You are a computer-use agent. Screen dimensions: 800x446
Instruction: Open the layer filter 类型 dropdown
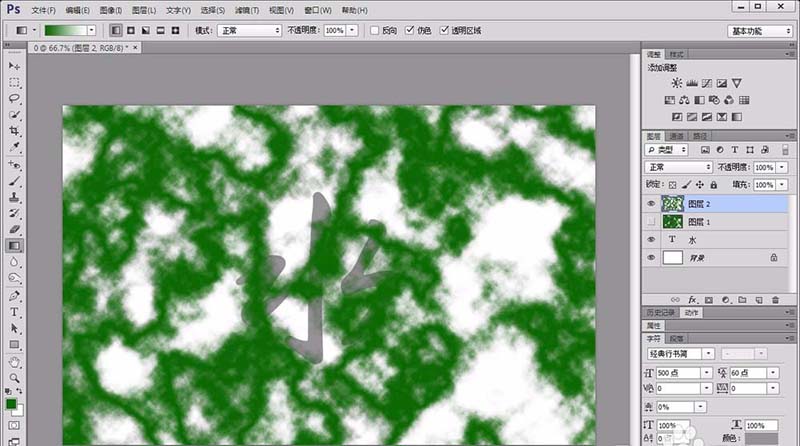666,150
